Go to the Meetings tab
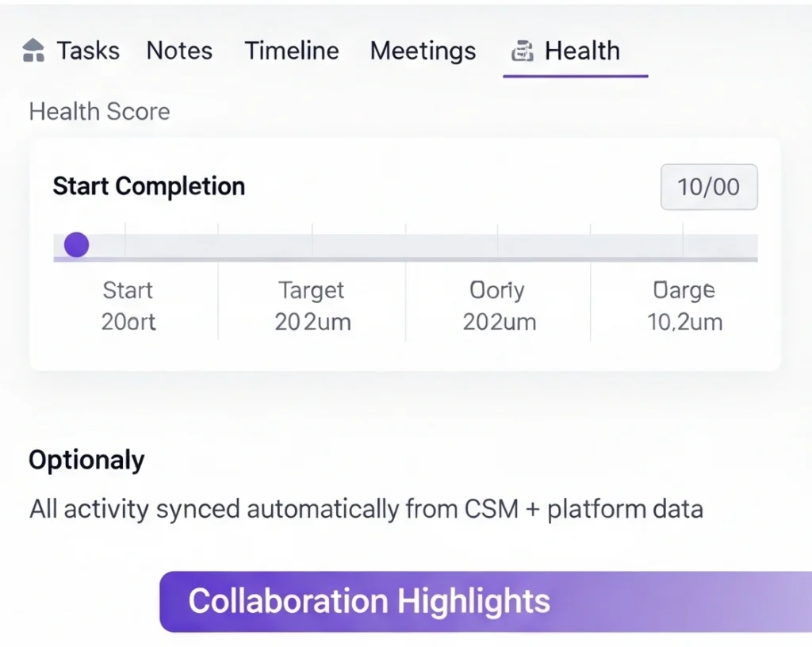 423,52
